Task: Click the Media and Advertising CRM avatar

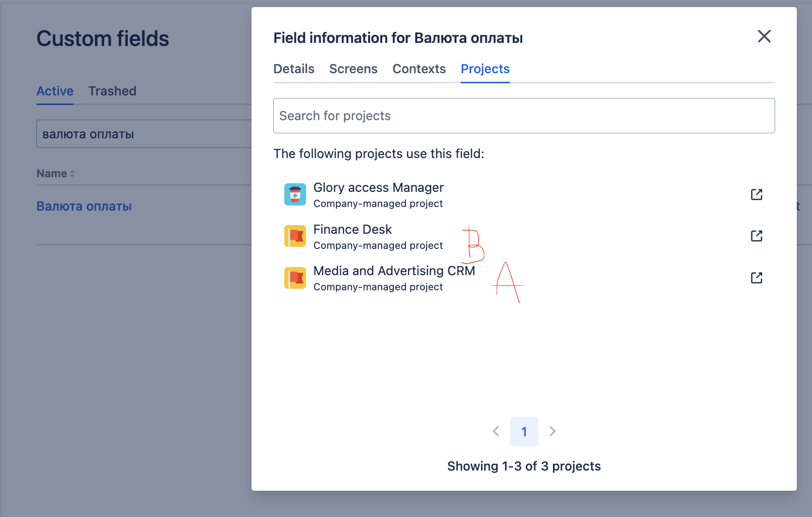Action: 295,278
